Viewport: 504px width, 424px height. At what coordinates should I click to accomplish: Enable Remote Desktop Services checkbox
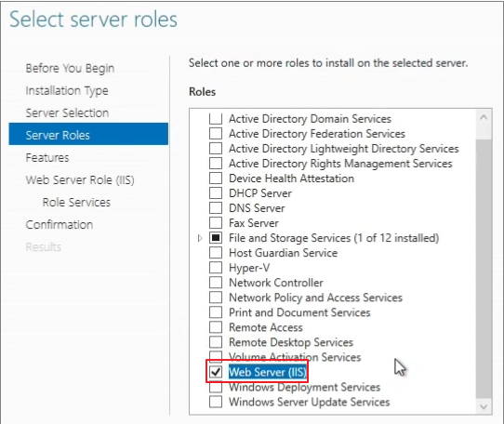pos(216,342)
